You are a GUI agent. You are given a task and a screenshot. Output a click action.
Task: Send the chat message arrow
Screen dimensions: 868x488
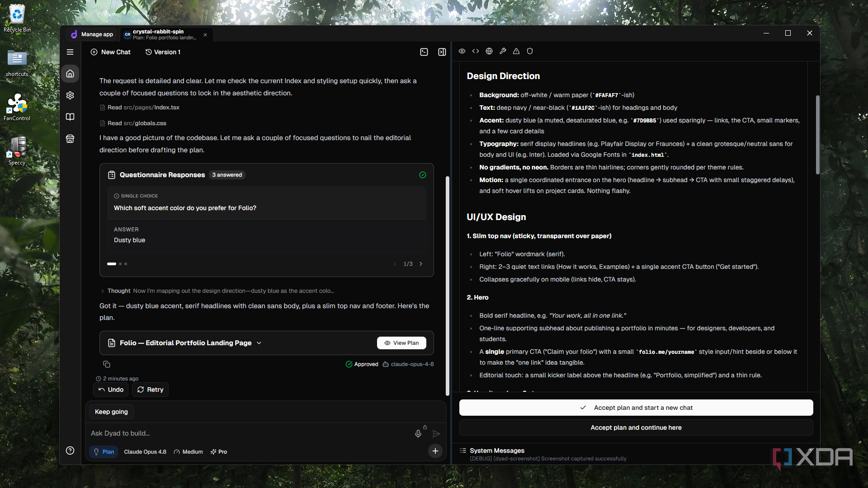[x=436, y=434]
